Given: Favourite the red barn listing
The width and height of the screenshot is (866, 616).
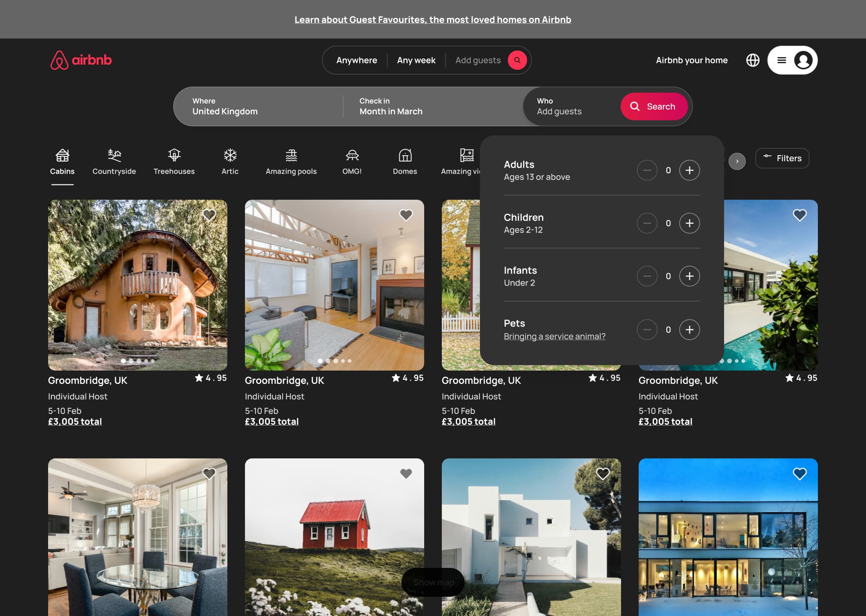Looking at the screenshot, I should [406, 474].
